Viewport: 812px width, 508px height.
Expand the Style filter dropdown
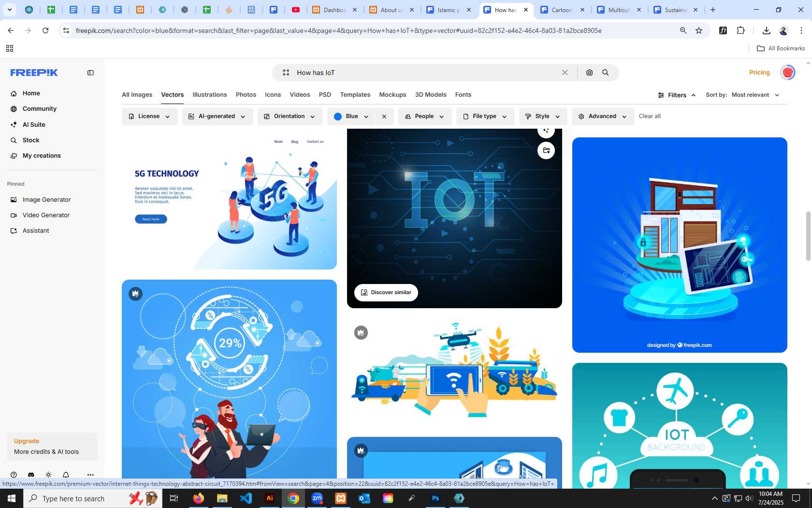(543, 117)
